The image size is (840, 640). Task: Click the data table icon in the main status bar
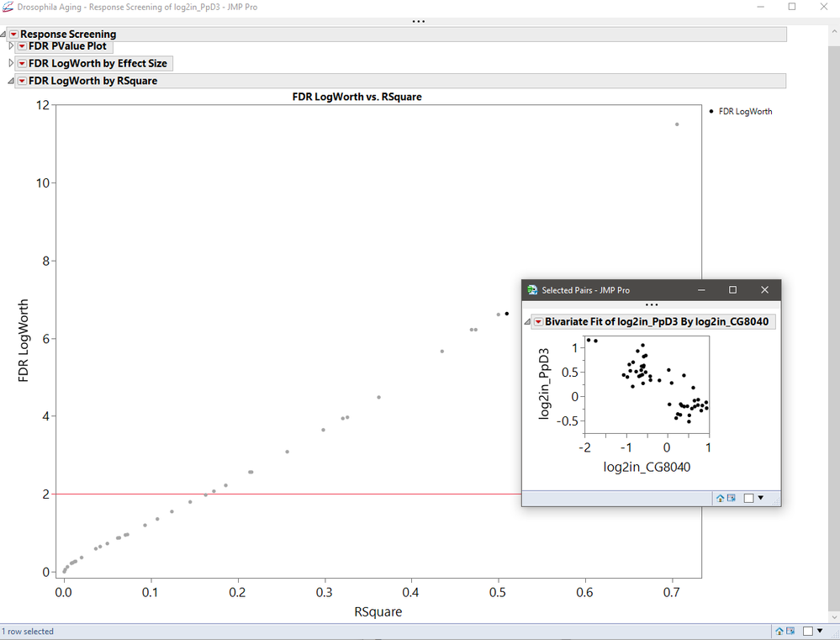click(x=790, y=631)
